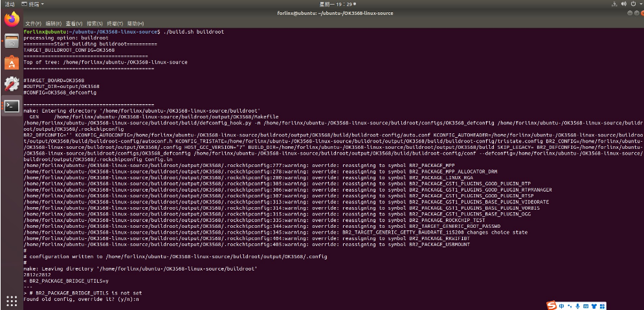Click the '#OUTPUT_DIR=output/OK3568' line
Viewport: 644px width, 310px height.
61,87
